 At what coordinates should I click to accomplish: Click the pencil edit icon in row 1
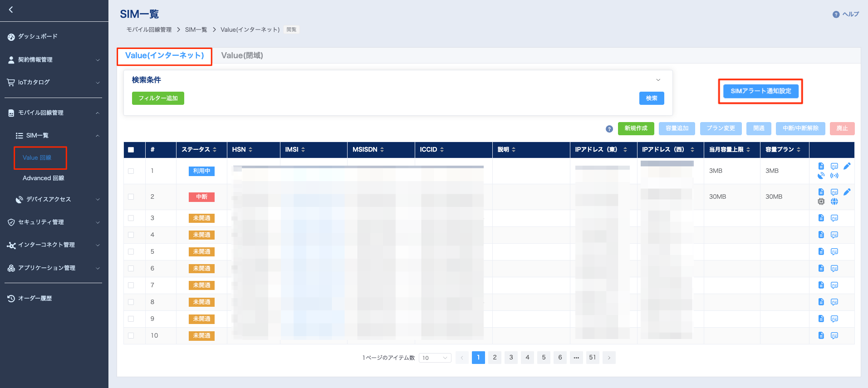[x=847, y=166]
